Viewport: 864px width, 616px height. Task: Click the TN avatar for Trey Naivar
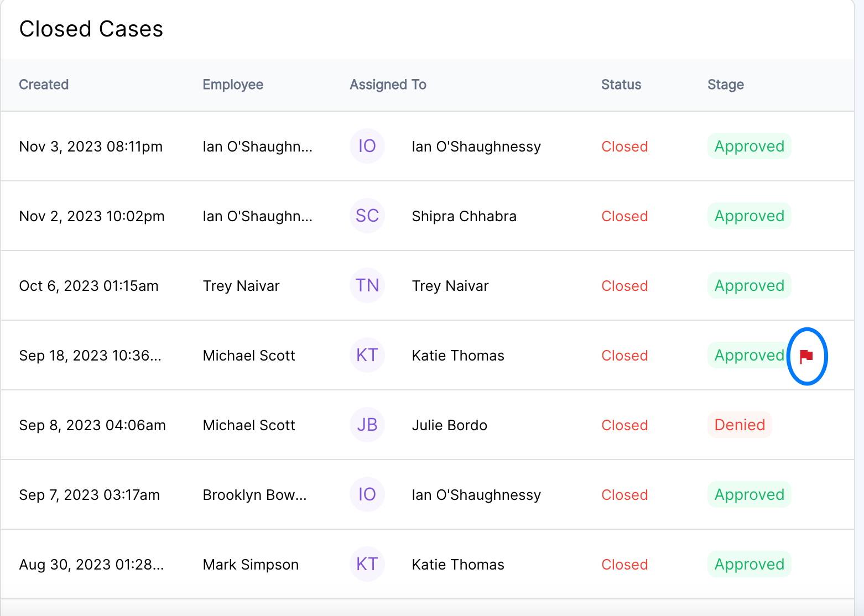pyautogui.click(x=367, y=285)
